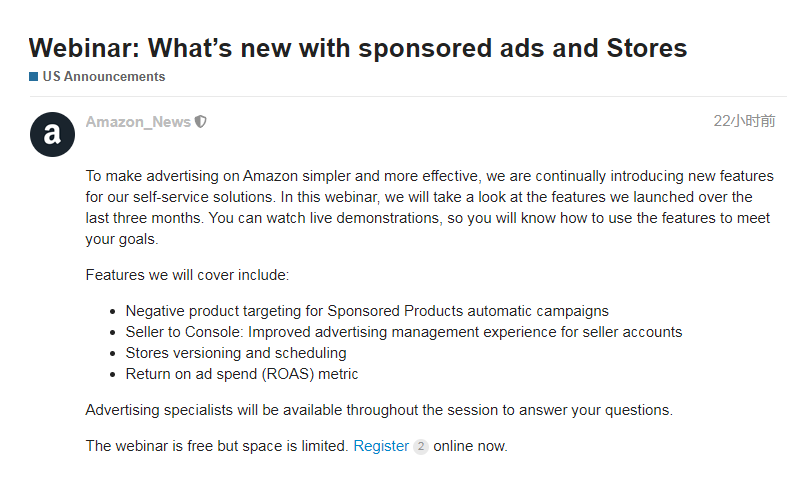The height and width of the screenshot is (485, 804).
Task: Click 'Features we will cover include' text
Action: tap(187, 275)
